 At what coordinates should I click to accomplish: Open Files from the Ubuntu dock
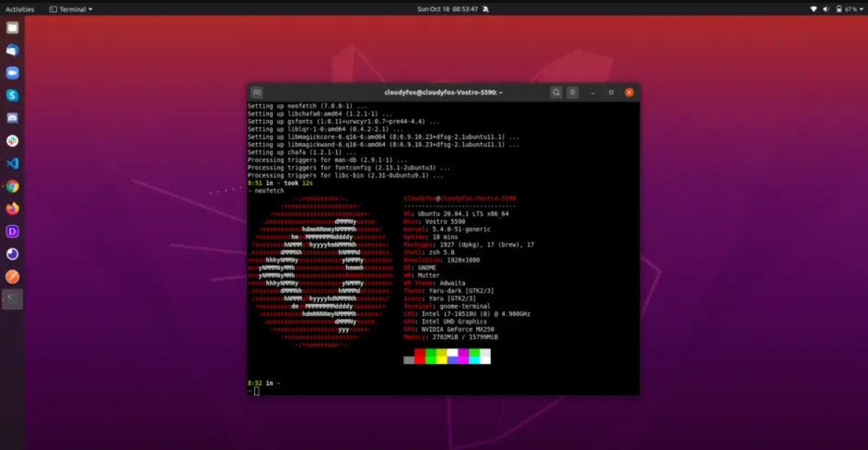tap(13, 28)
